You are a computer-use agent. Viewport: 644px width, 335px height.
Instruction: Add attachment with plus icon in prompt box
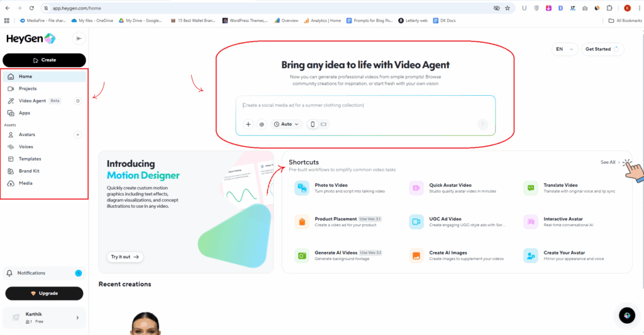point(248,124)
